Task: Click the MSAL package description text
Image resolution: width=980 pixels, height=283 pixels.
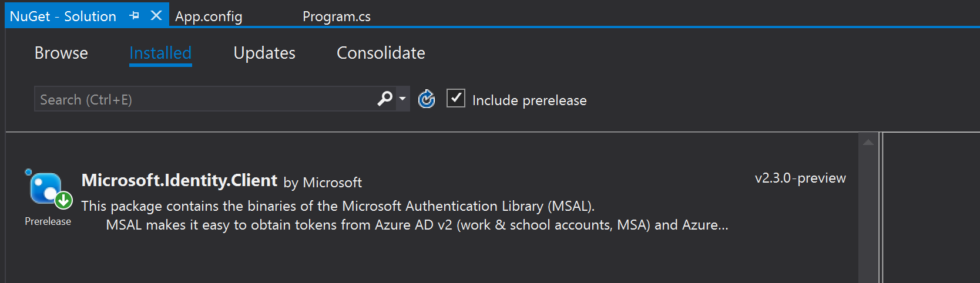Action: point(405,215)
